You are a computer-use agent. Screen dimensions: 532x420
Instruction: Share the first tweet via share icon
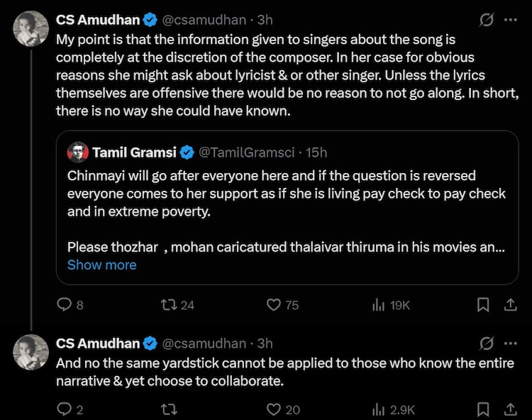click(x=509, y=305)
